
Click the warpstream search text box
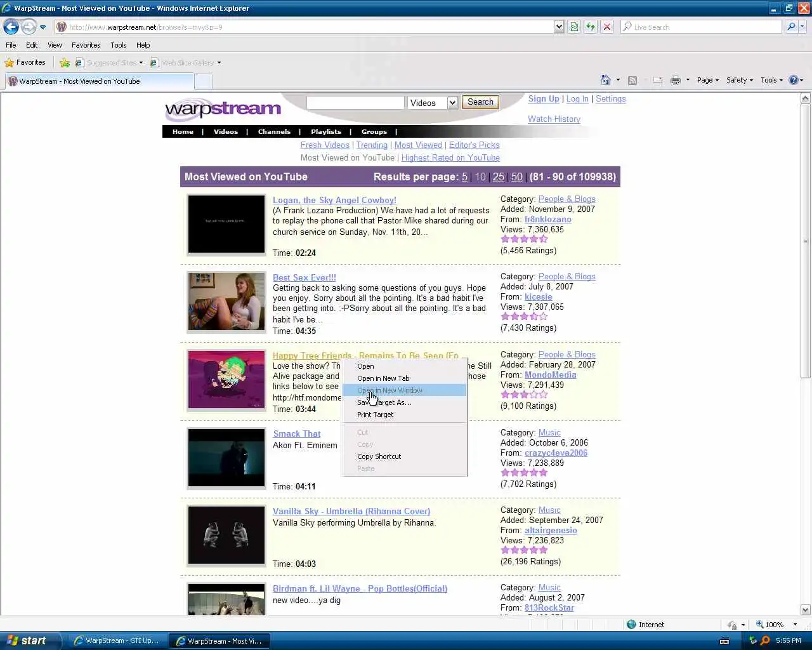pos(355,103)
